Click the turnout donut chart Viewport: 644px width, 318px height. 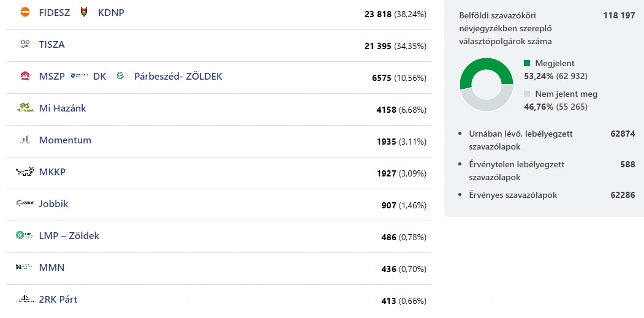pyautogui.click(x=487, y=85)
